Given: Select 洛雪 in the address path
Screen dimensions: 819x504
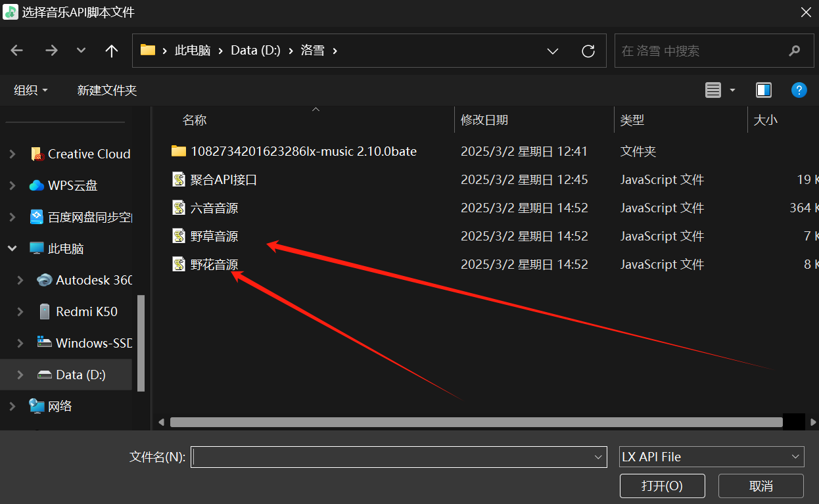Looking at the screenshot, I should click(313, 51).
